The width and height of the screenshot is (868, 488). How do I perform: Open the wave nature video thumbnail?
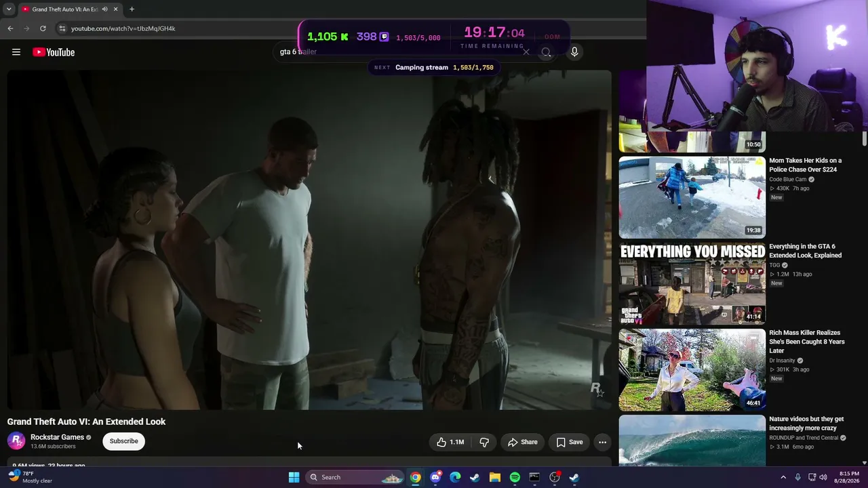point(692,441)
